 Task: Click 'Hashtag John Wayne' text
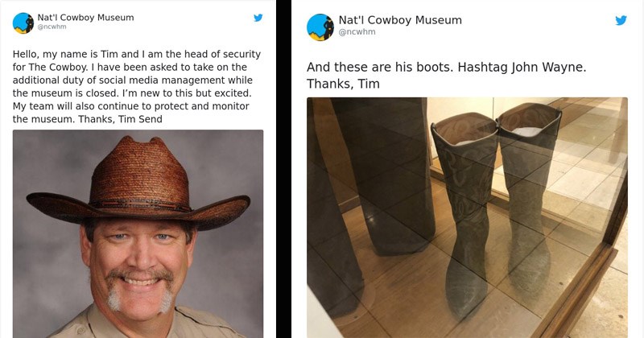[x=522, y=67]
